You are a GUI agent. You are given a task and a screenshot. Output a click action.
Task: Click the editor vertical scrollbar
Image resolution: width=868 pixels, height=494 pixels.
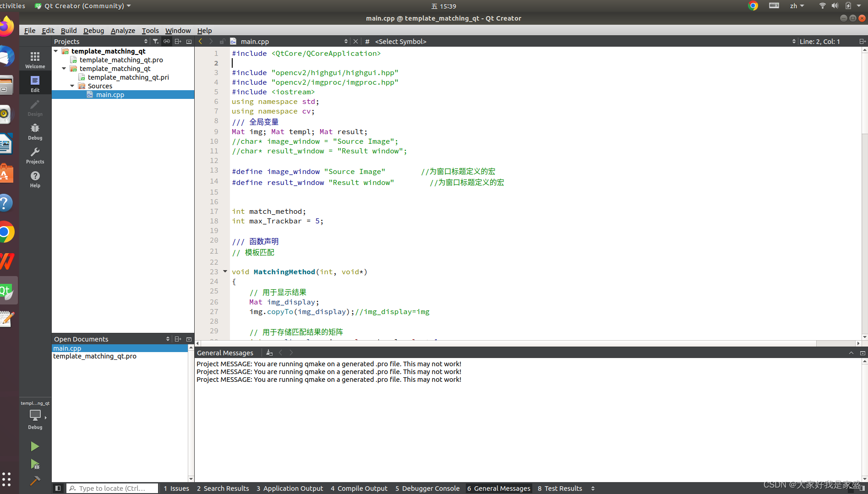[x=864, y=193]
